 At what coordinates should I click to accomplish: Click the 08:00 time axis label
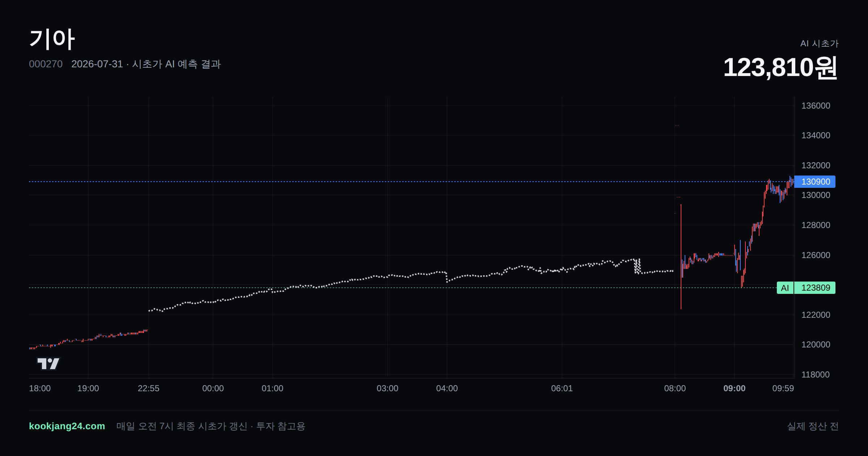(675, 388)
